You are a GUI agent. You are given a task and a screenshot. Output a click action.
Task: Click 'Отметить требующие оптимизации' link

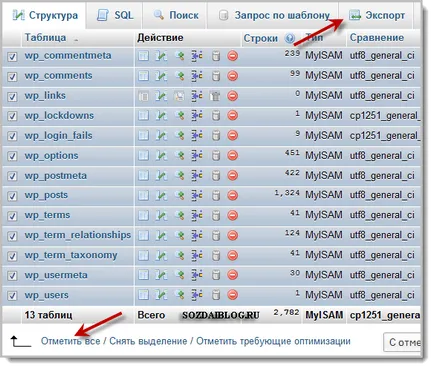click(x=273, y=341)
